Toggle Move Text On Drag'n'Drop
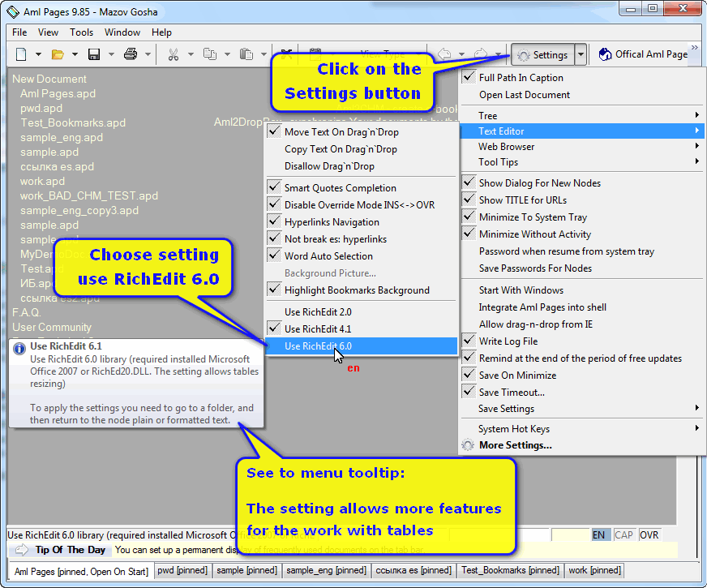707x588 pixels. (x=362, y=132)
